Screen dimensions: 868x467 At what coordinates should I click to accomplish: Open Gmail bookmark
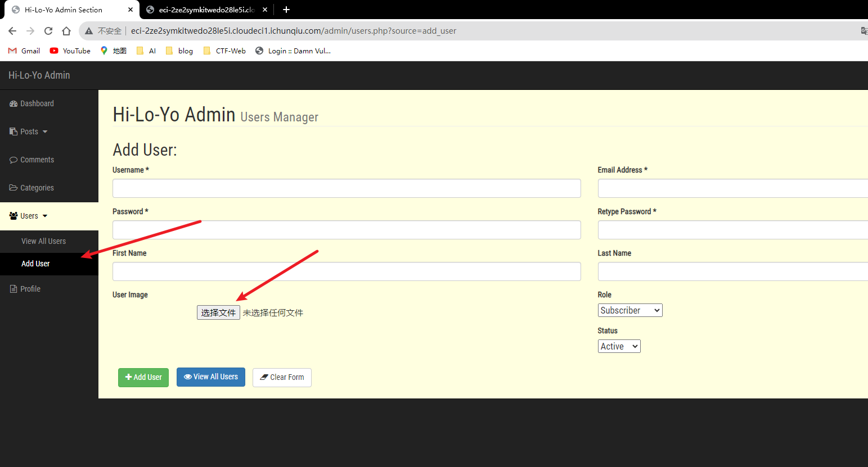coord(24,51)
